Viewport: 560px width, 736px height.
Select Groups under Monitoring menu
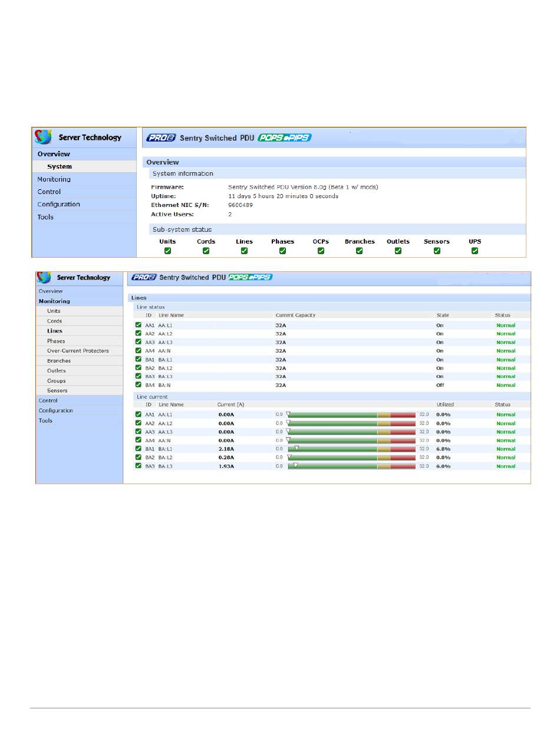[80, 381]
